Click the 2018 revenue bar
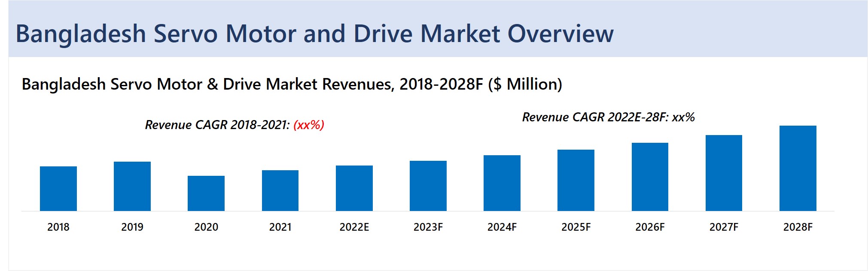This screenshot has width=868, height=271. click(58, 189)
